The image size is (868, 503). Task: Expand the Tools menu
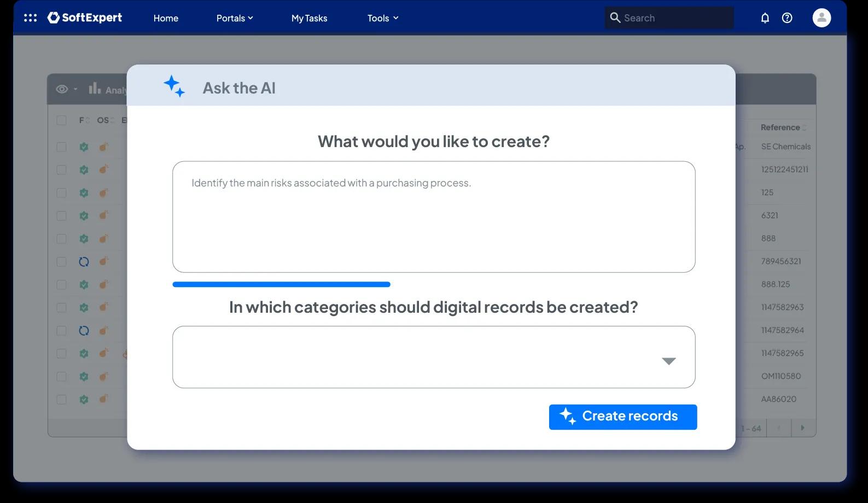383,18
